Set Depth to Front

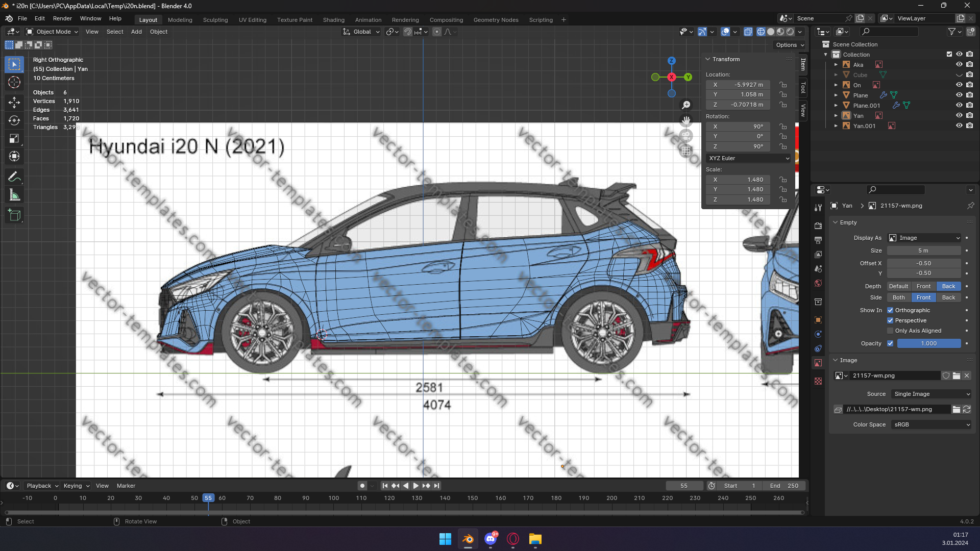pos(923,286)
